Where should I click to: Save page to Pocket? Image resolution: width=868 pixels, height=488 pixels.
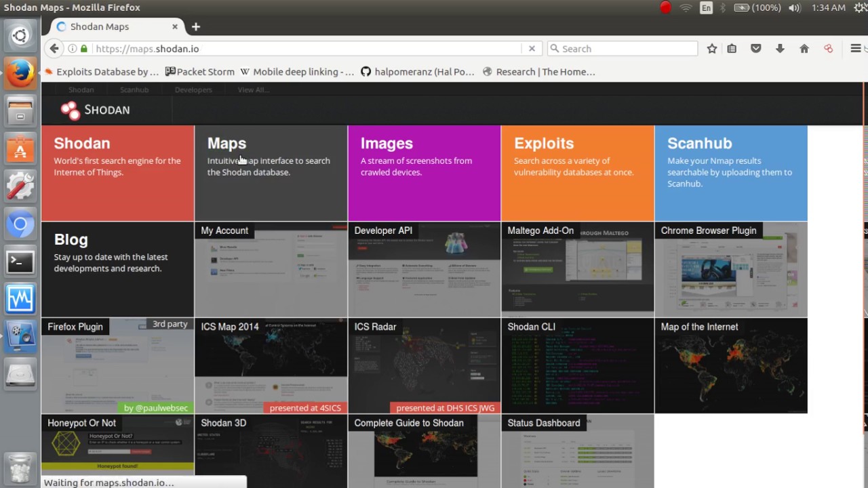(x=756, y=49)
